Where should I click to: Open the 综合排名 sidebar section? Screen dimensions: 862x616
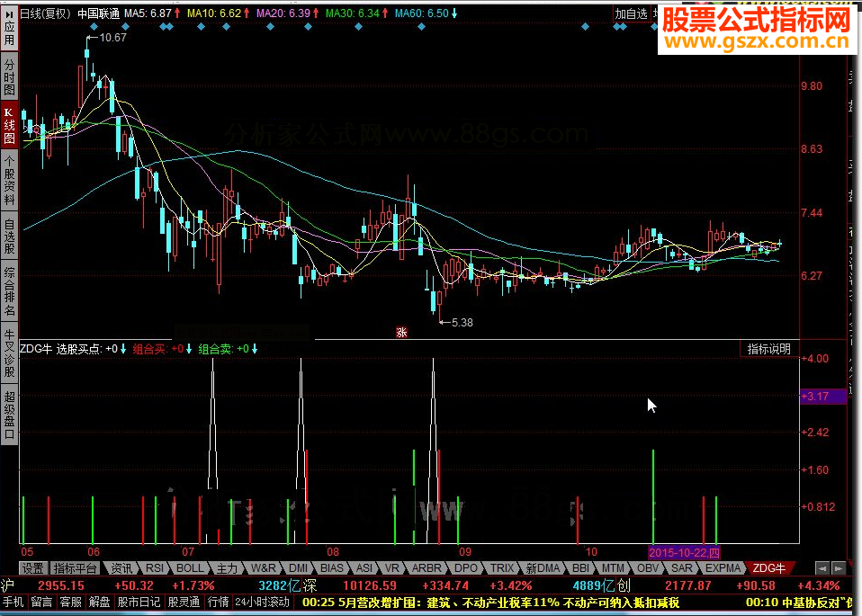coord(9,291)
